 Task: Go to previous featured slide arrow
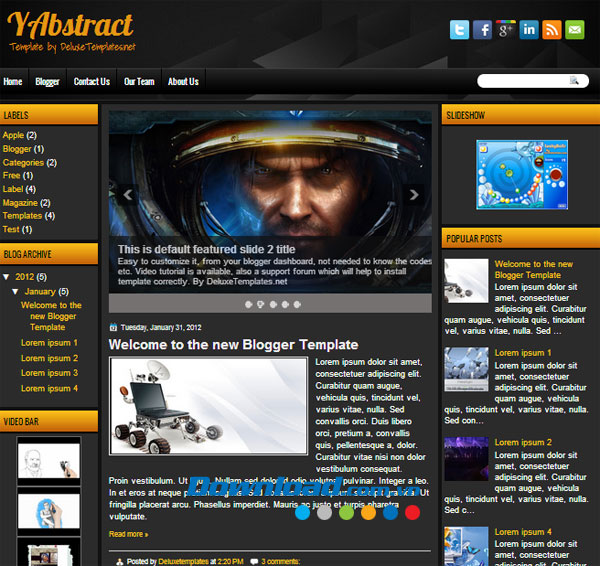[128, 195]
